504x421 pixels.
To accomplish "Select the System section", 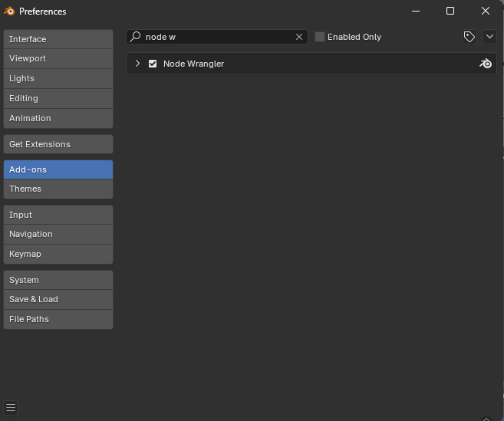I will click(58, 280).
